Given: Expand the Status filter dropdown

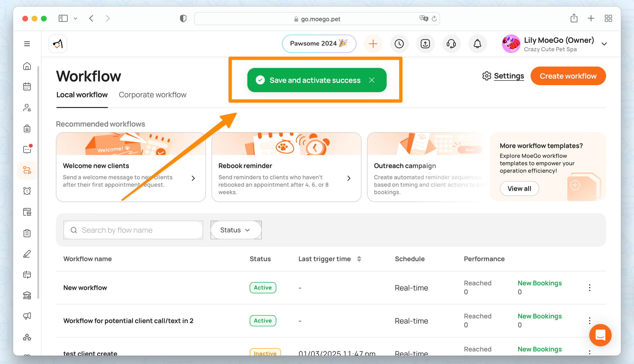Looking at the screenshot, I should pos(236,230).
